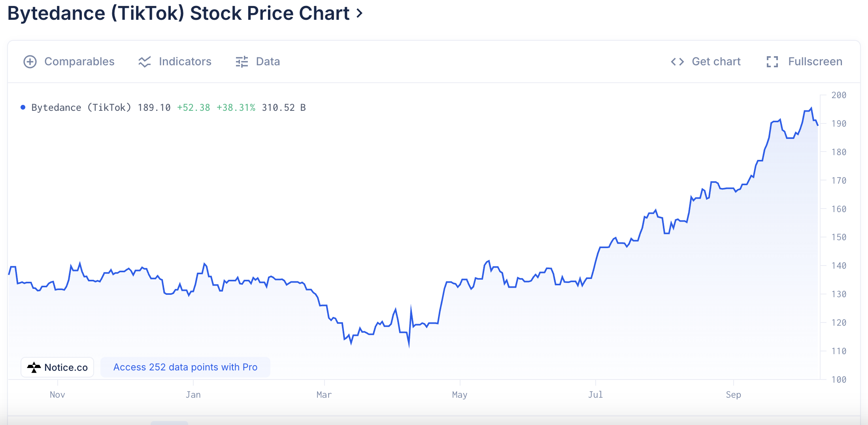
Task: Click the Fullscreen corners icon
Action: point(772,62)
